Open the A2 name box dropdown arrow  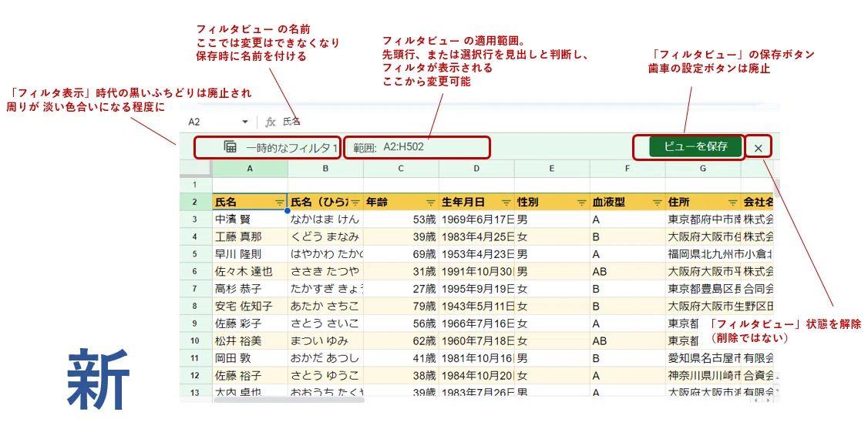(x=244, y=122)
